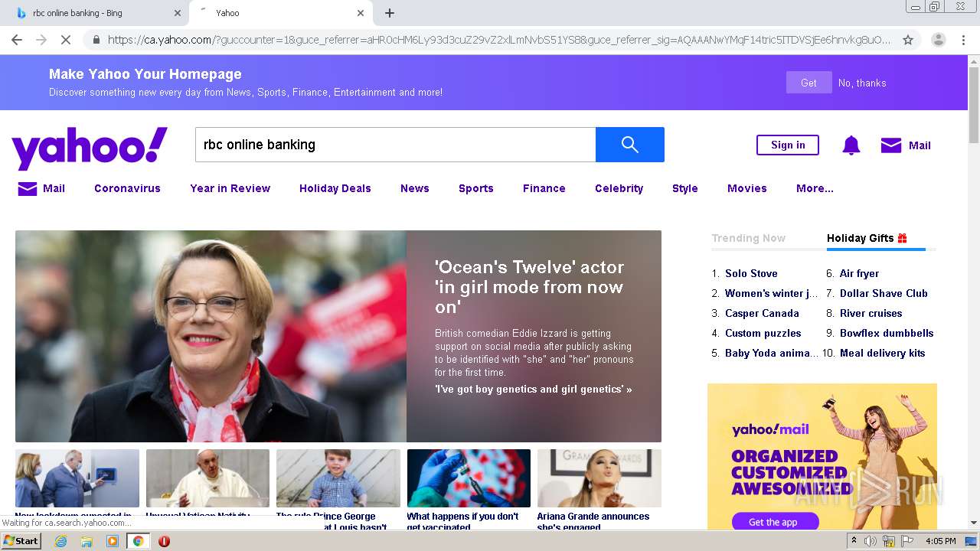
Task: Close the Yahoo tab
Action: click(361, 13)
